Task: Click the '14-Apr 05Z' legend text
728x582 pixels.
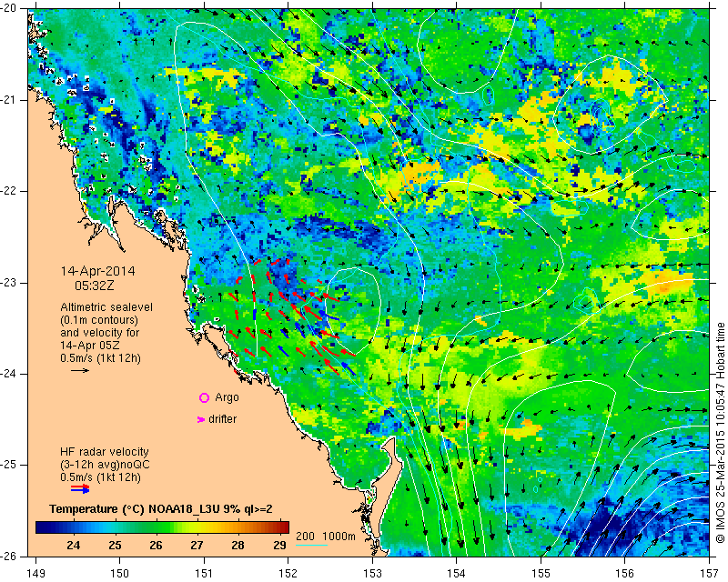Action: click(x=89, y=346)
